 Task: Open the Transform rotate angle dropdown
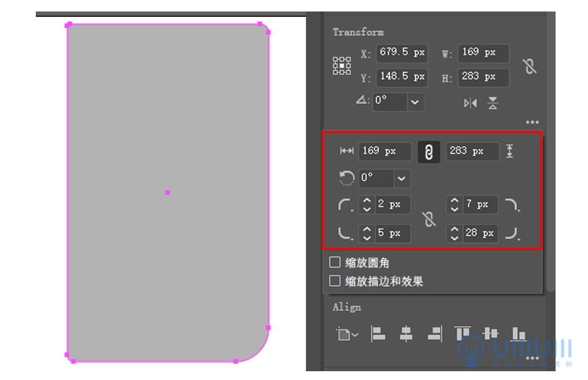415,102
